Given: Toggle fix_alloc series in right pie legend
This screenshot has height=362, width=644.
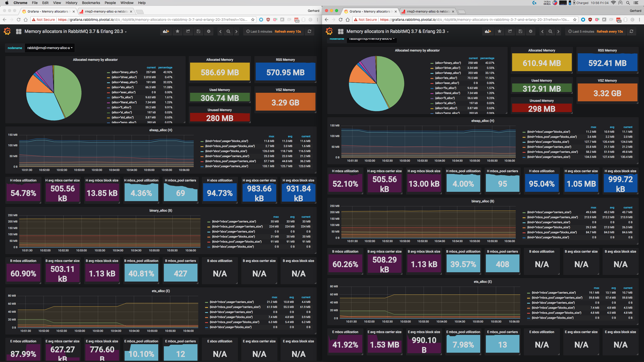Looking at the screenshot, I should click(446, 88).
